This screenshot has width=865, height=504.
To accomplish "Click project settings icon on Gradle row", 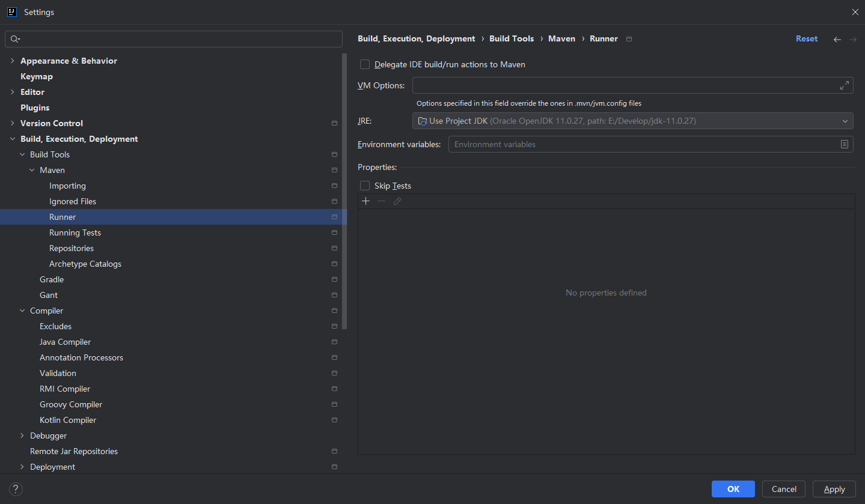I will 335,279.
